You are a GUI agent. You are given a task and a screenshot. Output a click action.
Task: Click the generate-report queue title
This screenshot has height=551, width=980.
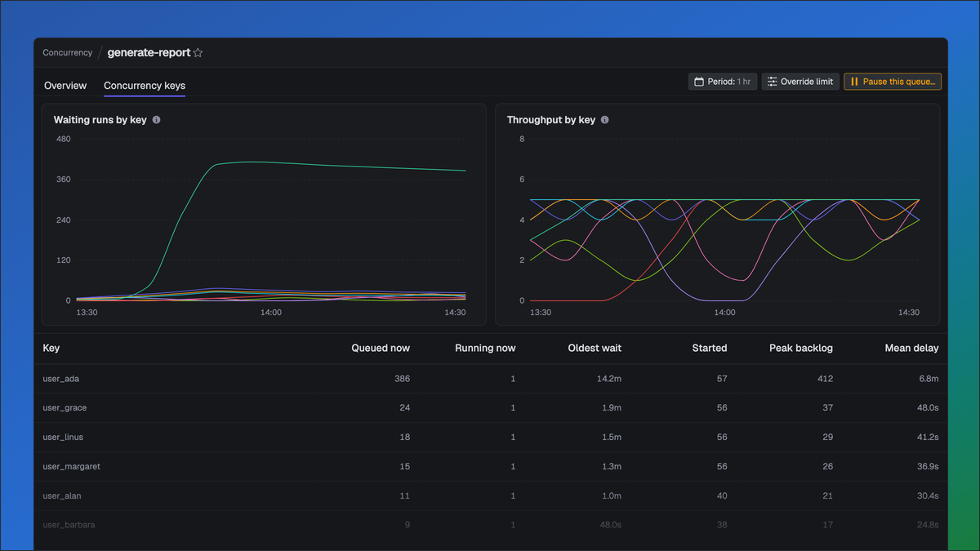(149, 53)
